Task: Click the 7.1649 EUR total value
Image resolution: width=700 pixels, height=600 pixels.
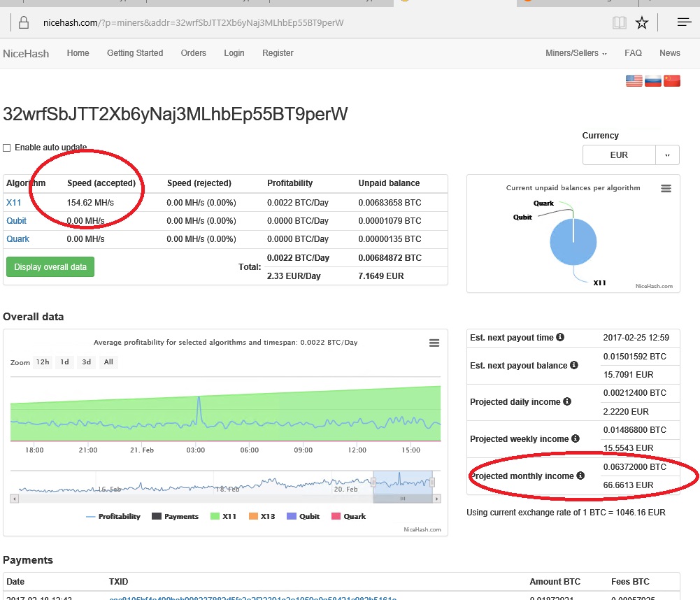Action: pyautogui.click(x=381, y=276)
